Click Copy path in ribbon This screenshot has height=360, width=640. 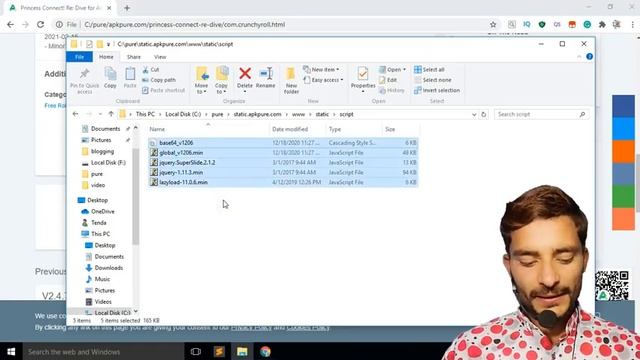[x=159, y=80]
